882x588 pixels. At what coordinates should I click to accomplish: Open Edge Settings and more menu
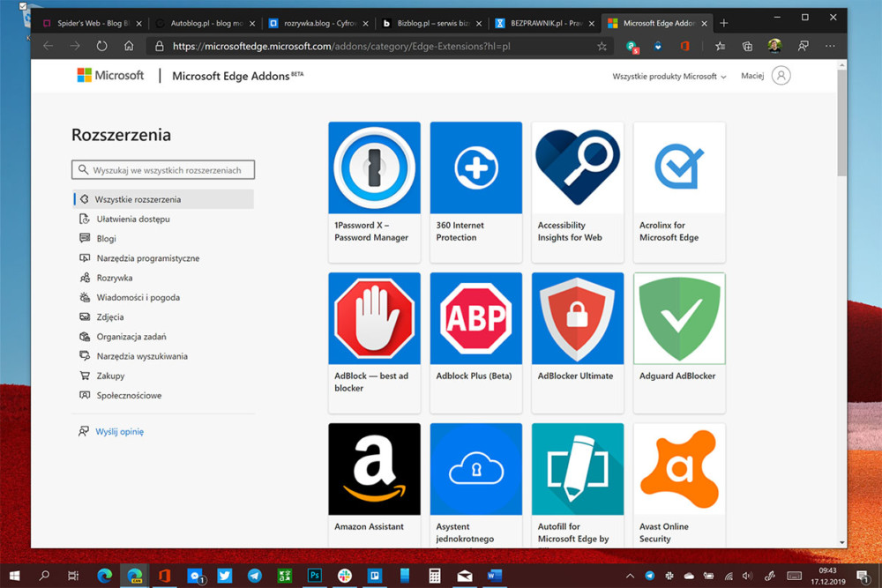(830, 46)
